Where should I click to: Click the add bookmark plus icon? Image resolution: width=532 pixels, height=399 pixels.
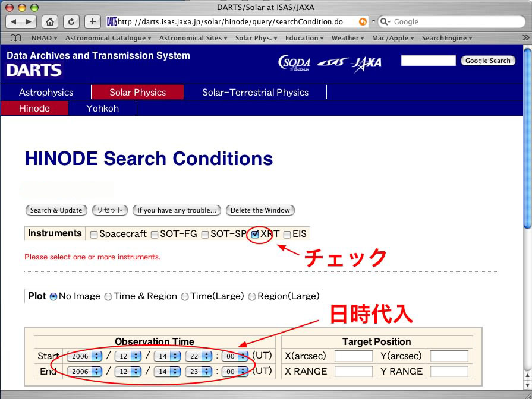pos(93,22)
